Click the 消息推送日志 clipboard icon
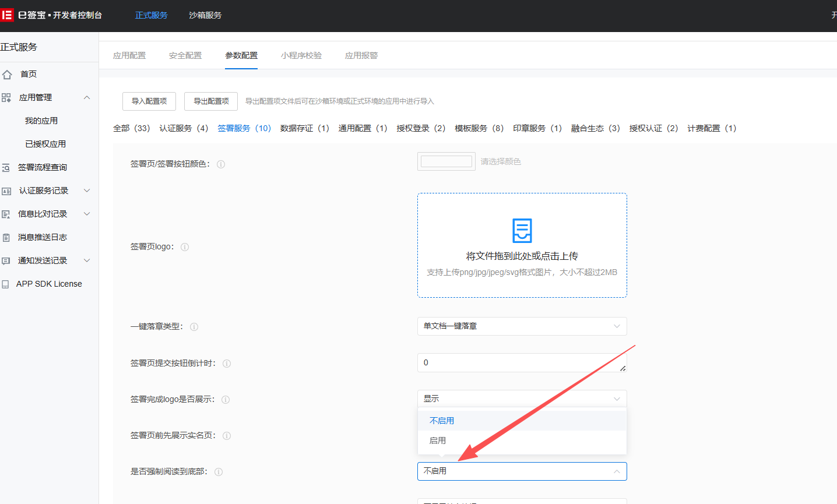 tap(6, 238)
